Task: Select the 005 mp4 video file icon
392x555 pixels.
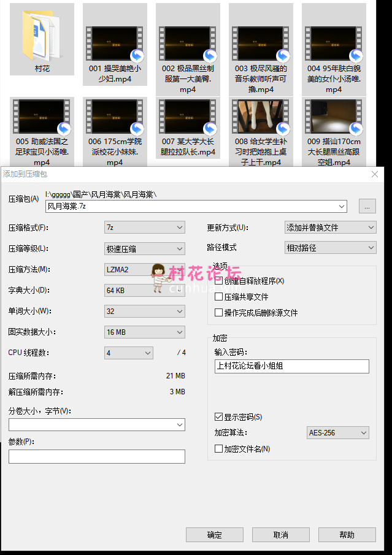Action: (42, 117)
